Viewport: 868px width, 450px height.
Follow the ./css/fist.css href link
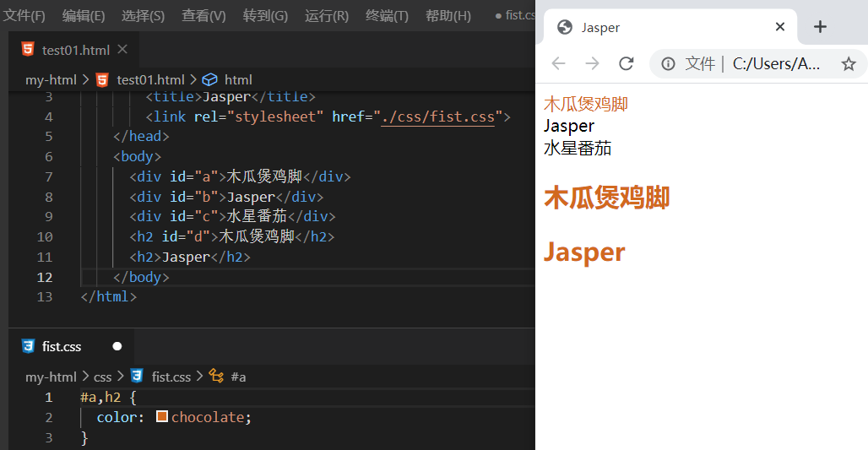(437, 117)
